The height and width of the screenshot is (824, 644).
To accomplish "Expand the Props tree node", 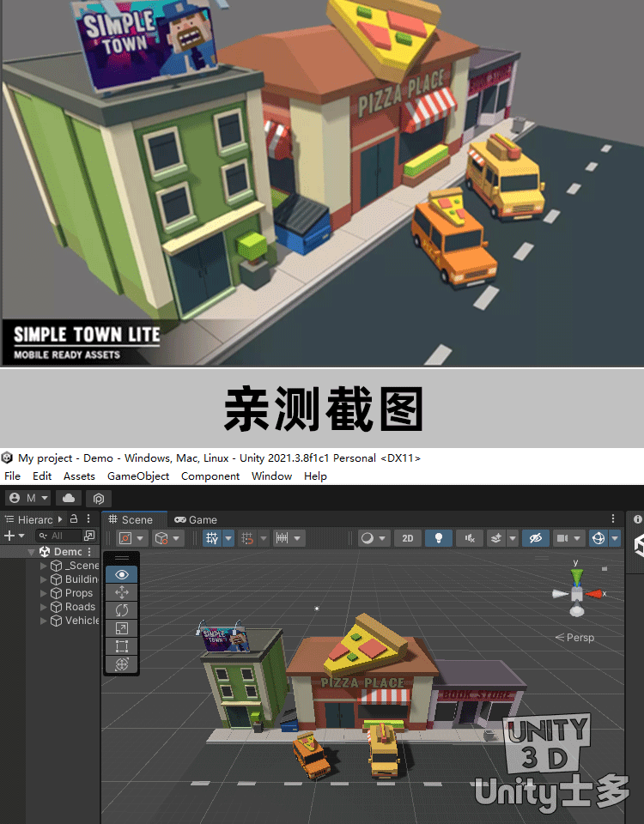I will point(45,593).
